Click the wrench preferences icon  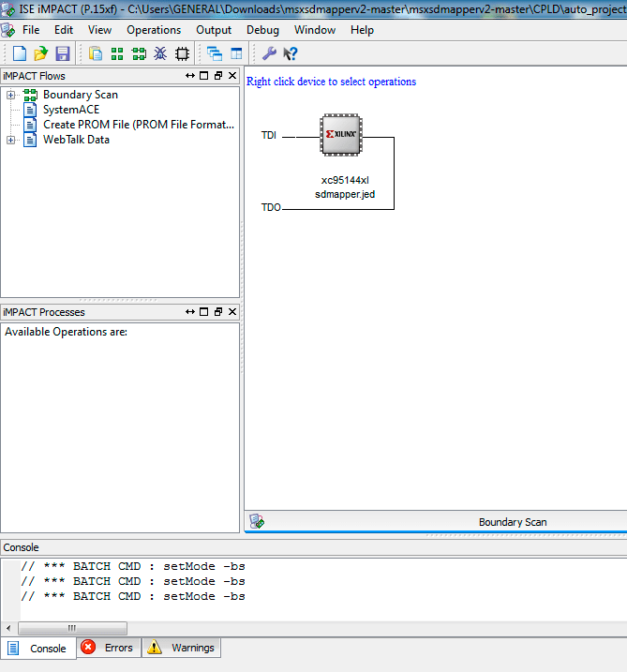click(x=269, y=53)
